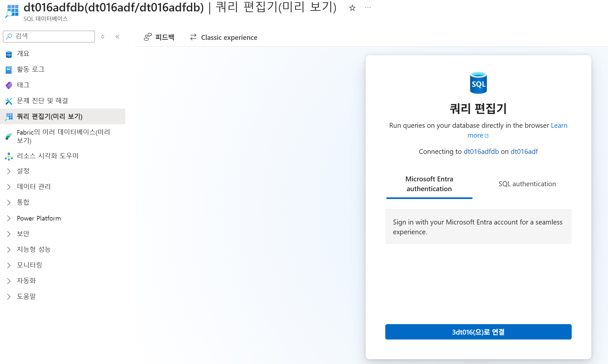Click the Fabric mirrored database icon
The width and height of the screenshot is (608, 364).
click(x=9, y=137)
